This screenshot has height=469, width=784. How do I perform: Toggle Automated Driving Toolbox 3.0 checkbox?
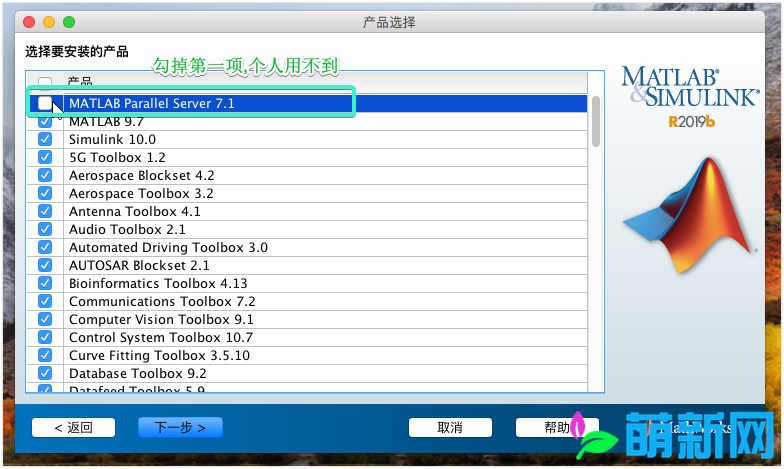tap(45, 247)
